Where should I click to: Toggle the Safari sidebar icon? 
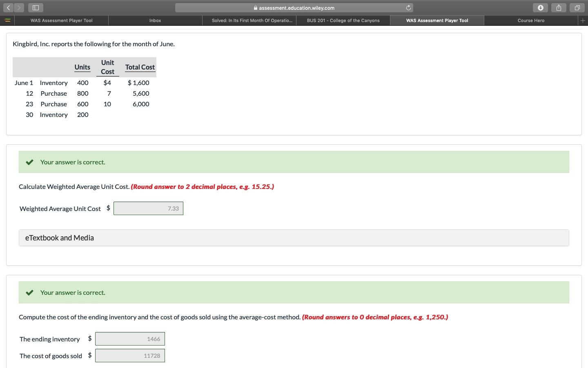35,7
